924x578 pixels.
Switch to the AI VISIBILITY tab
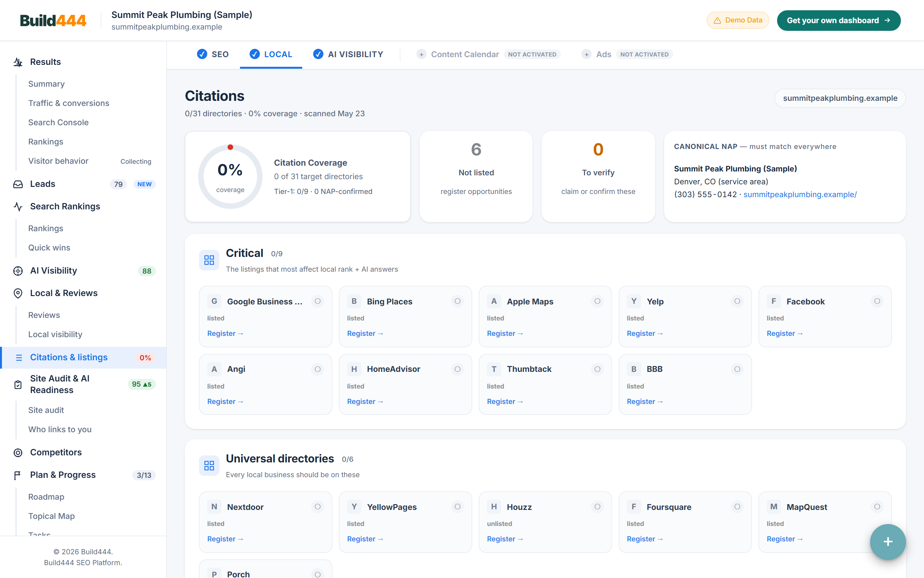348,55
